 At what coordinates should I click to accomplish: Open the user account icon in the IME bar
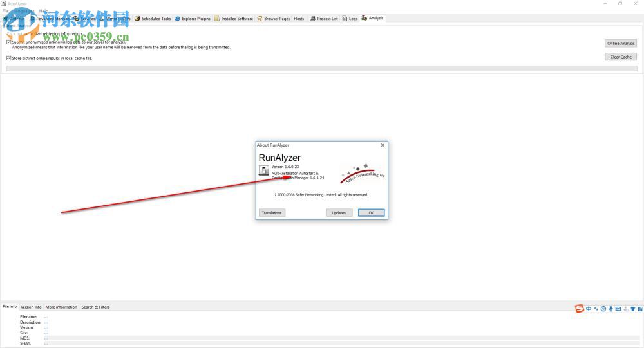[x=625, y=309]
